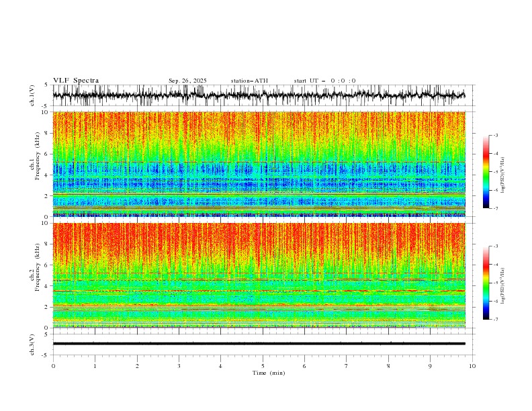Click the 8 minute tick on time axis
The height and width of the screenshot is (411, 532).
point(388,366)
